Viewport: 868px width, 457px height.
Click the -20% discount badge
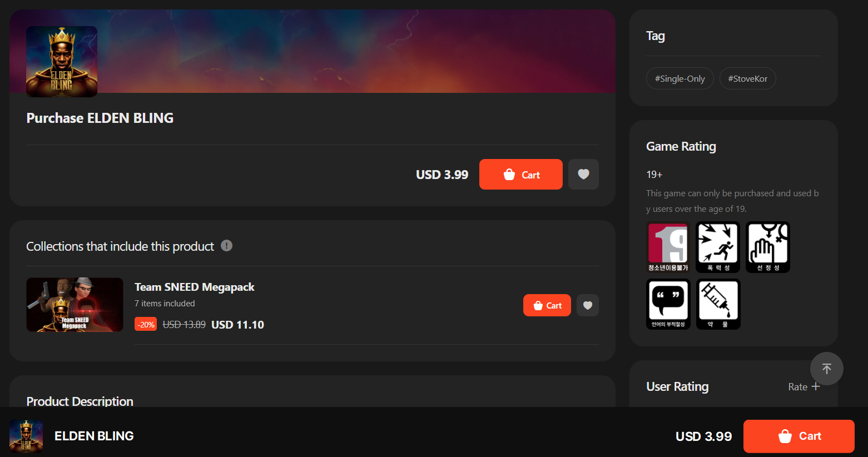tap(146, 324)
